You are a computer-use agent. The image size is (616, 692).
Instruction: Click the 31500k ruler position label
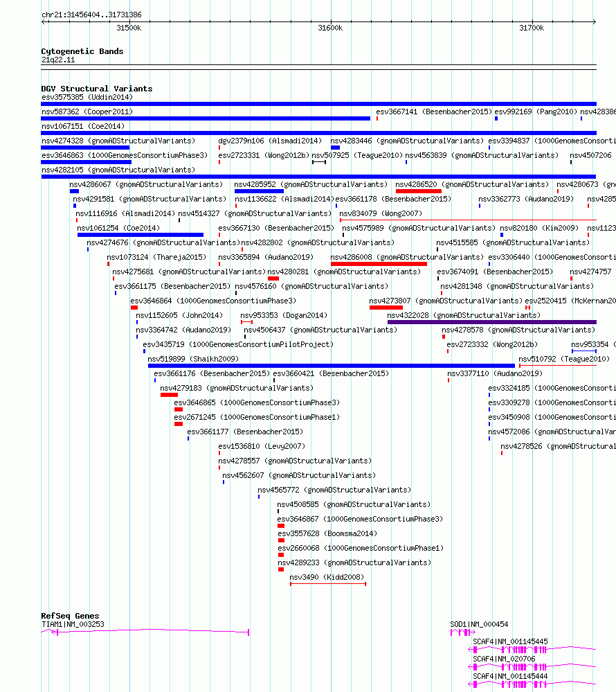coord(129,28)
